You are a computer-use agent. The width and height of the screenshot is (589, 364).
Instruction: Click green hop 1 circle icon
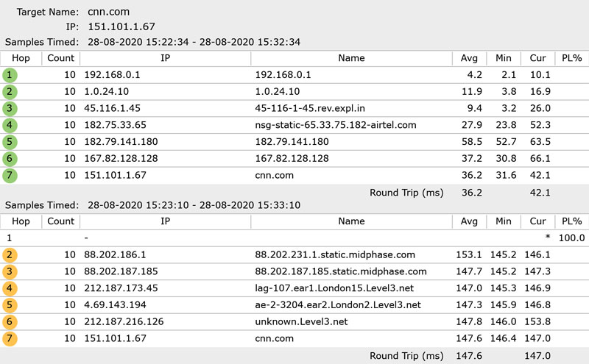10,75
